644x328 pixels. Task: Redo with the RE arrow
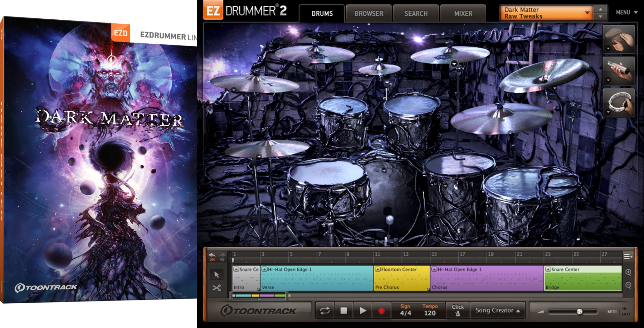tap(222, 256)
